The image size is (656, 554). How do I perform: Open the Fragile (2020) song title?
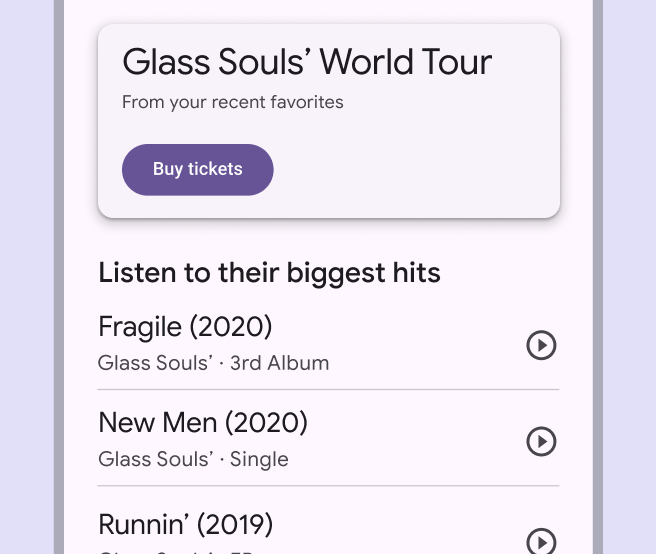pos(185,326)
